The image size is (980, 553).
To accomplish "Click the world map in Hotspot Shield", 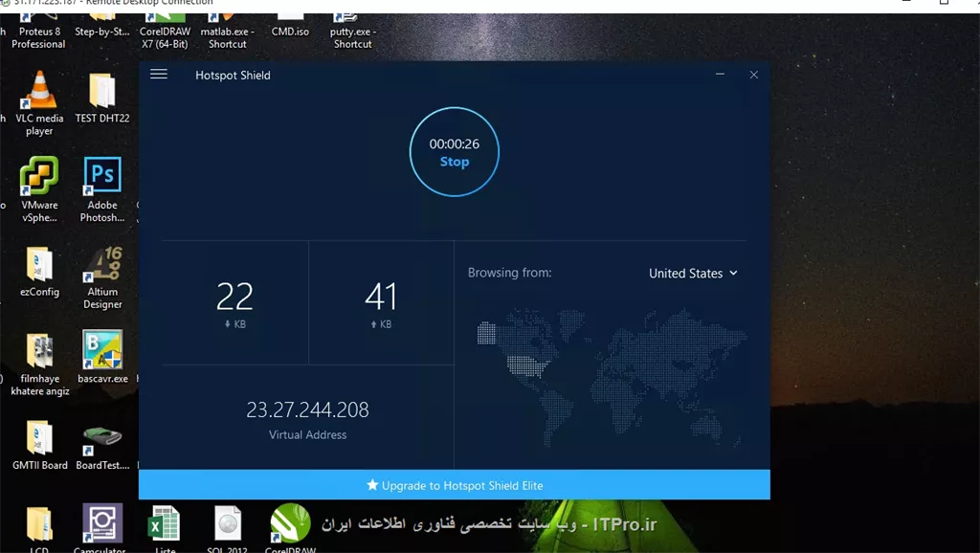I will tap(611, 377).
